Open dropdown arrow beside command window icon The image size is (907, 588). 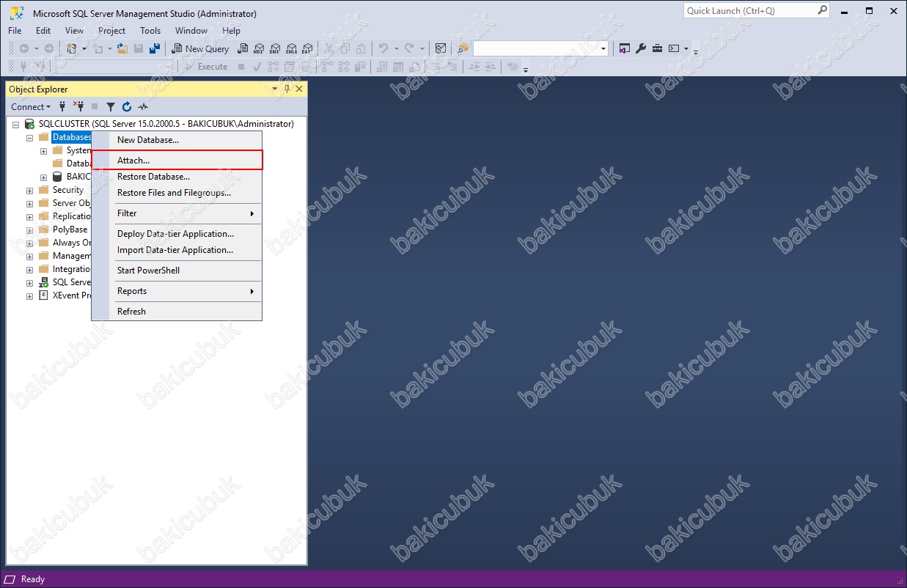coord(686,48)
